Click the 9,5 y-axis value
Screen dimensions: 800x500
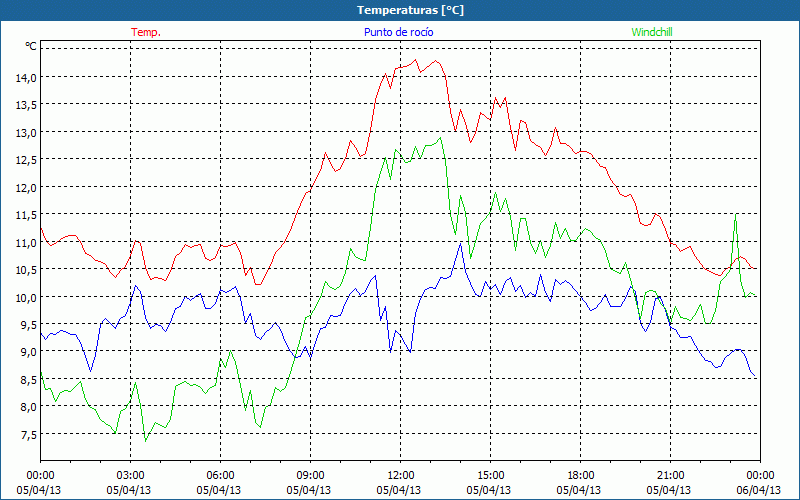pyautogui.click(x=29, y=325)
